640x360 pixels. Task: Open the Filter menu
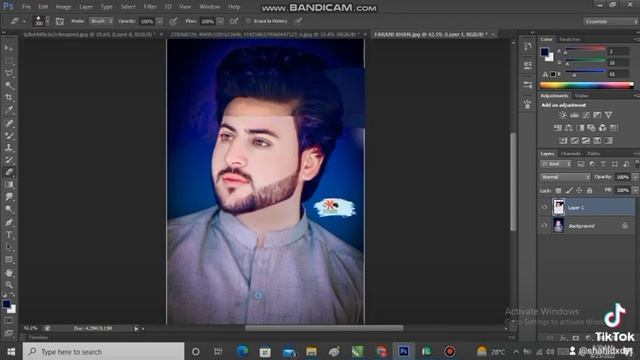point(150,7)
